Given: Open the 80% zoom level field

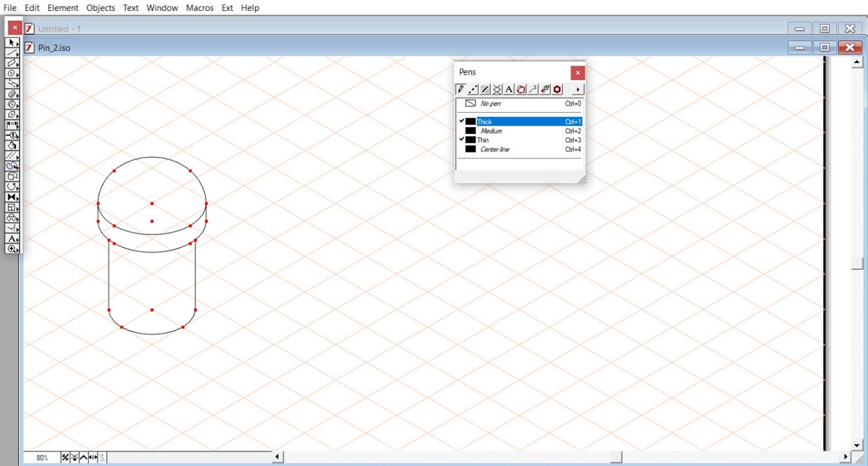Looking at the screenshot, I should (42, 458).
